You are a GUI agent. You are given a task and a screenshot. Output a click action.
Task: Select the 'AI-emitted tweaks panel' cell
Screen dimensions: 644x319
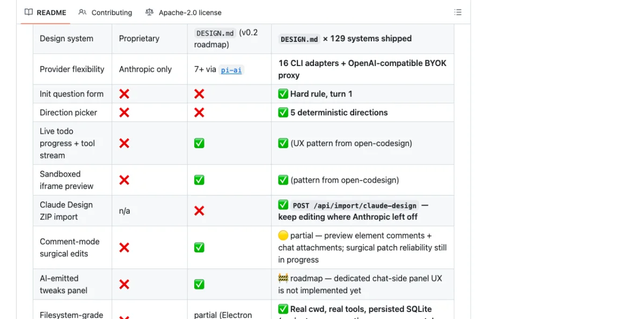[72, 285]
